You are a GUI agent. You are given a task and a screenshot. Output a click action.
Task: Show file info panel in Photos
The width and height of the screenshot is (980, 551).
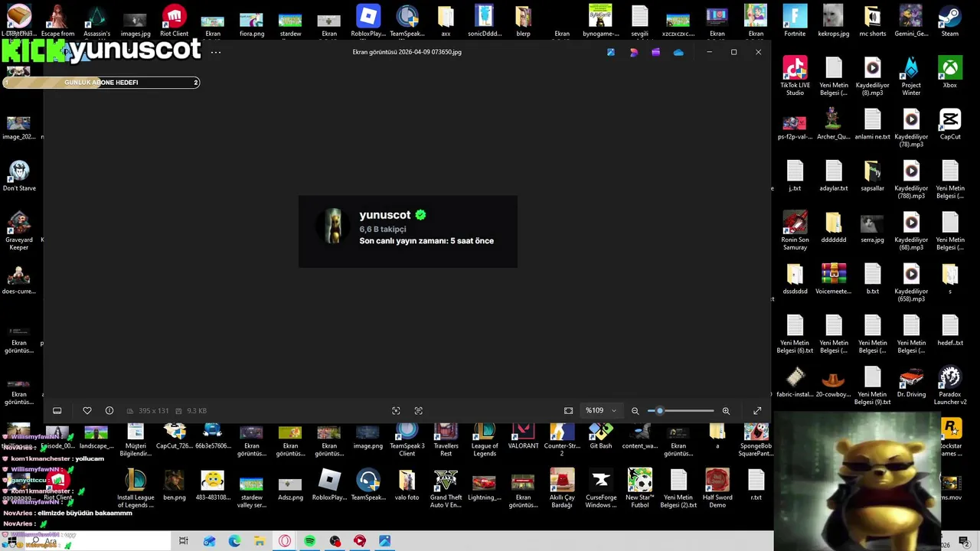coord(109,411)
